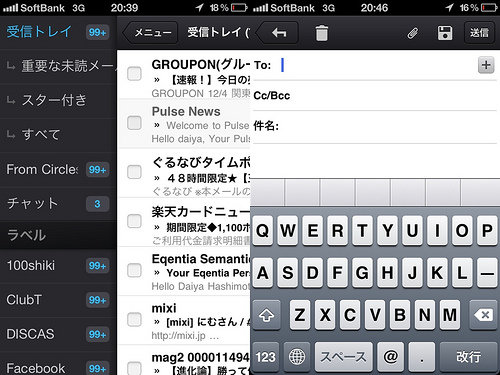Attach a file with the paperclip icon
This screenshot has width=500, height=375.
click(413, 33)
